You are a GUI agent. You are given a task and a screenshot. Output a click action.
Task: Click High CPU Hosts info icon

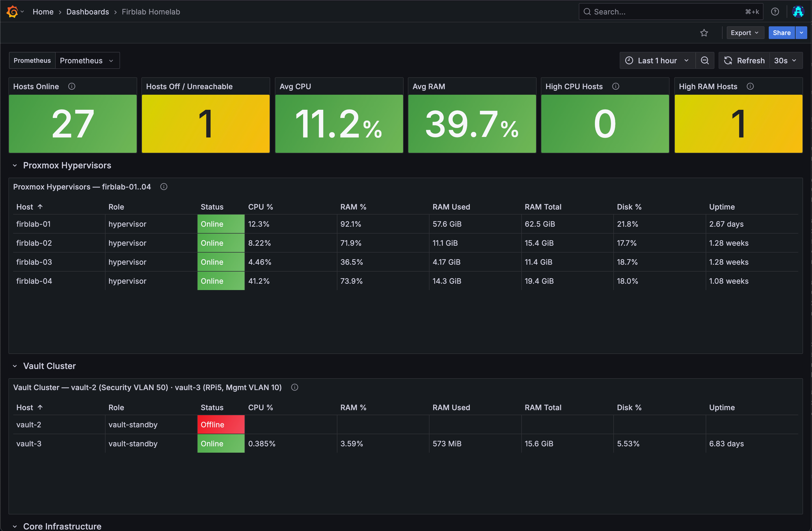click(x=615, y=87)
